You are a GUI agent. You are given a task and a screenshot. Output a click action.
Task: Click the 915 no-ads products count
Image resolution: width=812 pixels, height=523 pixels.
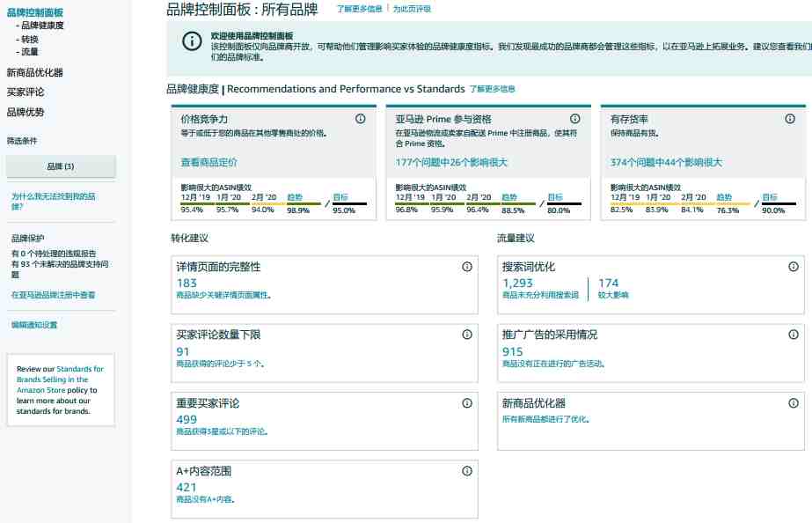tap(512, 351)
